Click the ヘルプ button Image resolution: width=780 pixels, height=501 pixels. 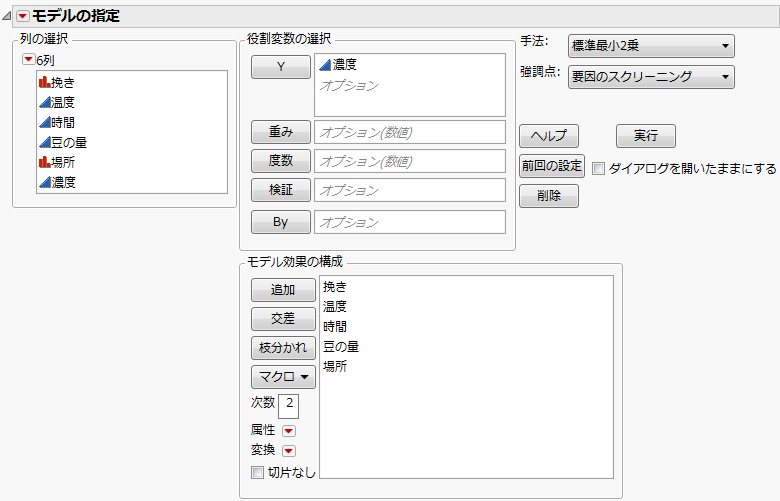[x=549, y=136]
